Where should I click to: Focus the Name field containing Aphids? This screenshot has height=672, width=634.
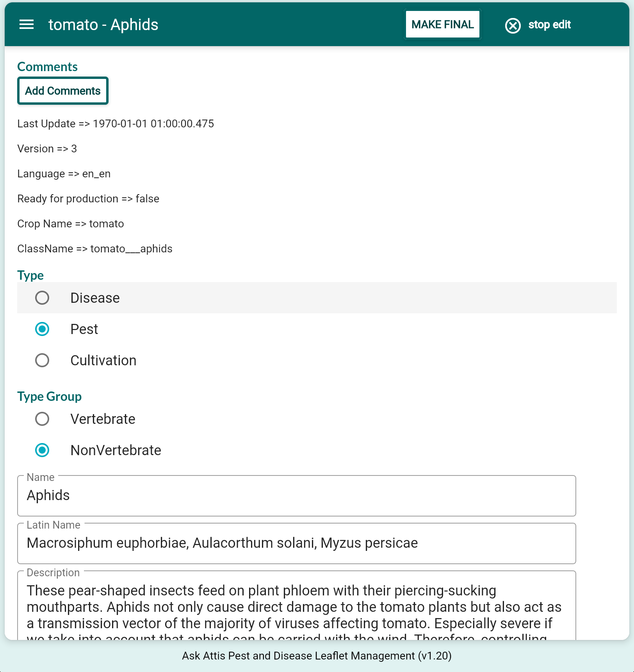[297, 496]
